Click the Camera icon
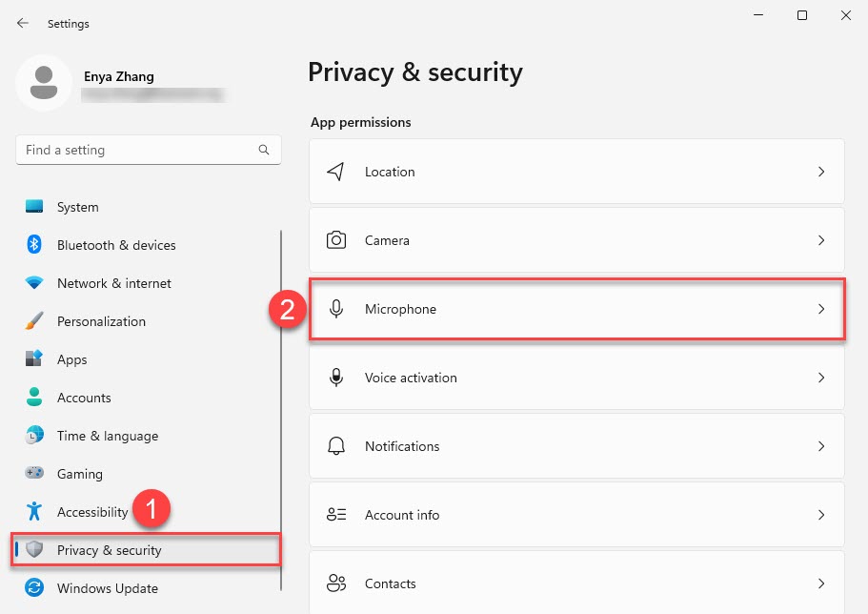This screenshot has width=868, height=614. (335, 240)
